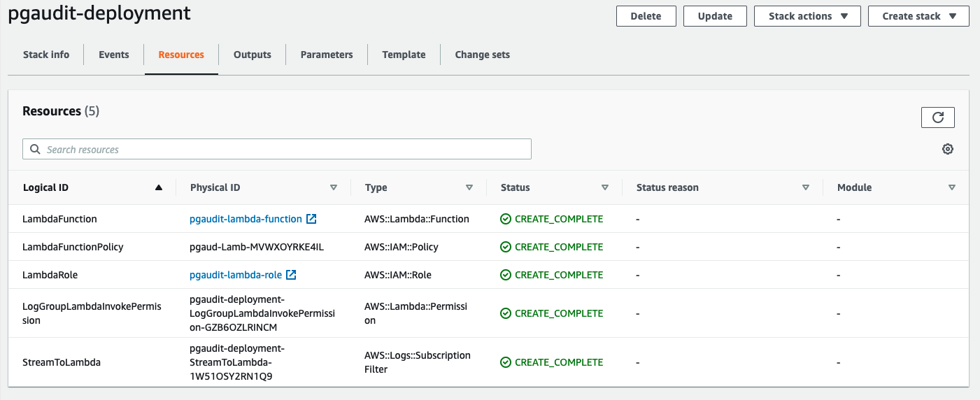Sort by the Status reason column arrow
The height and width of the screenshot is (400, 980).
tap(806, 187)
